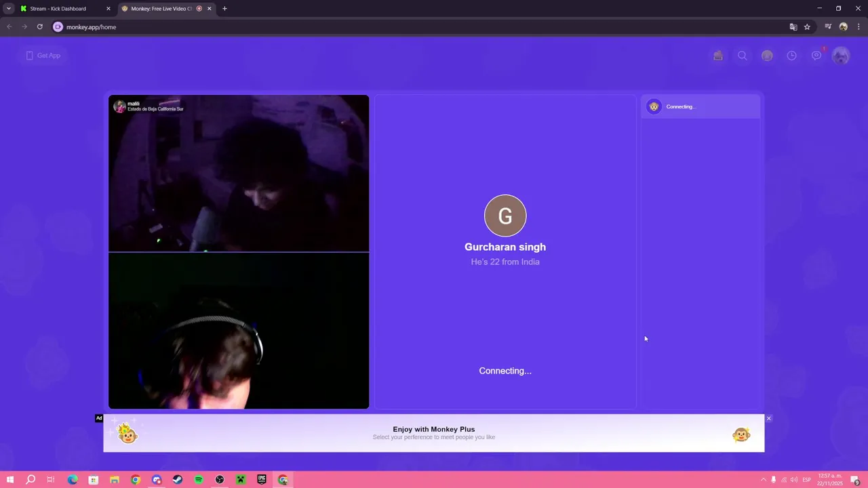Image resolution: width=868 pixels, height=488 pixels.
Task: Click the Get App link
Action: (43, 56)
